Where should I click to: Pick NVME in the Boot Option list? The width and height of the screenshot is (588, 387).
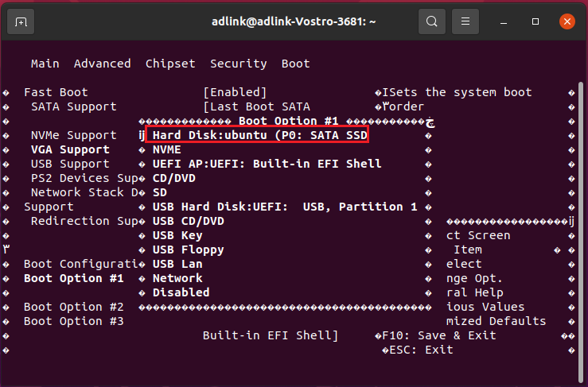167,149
